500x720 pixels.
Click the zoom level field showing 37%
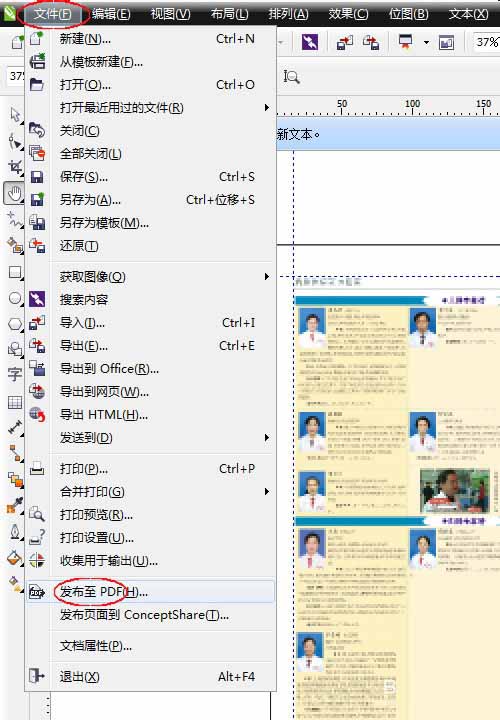pos(487,42)
